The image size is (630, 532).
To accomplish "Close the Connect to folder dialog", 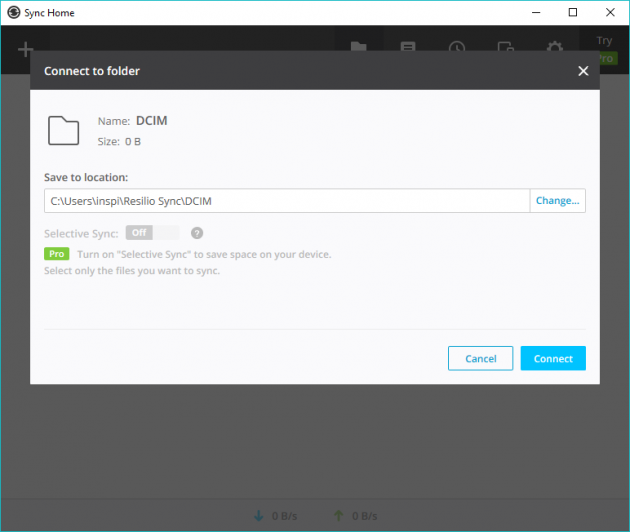I will (583, 71).
